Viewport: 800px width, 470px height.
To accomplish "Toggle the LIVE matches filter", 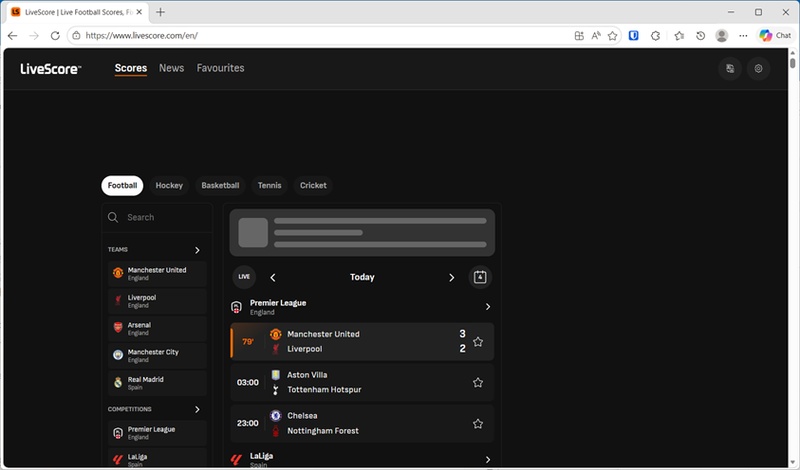I will [244, 277].
